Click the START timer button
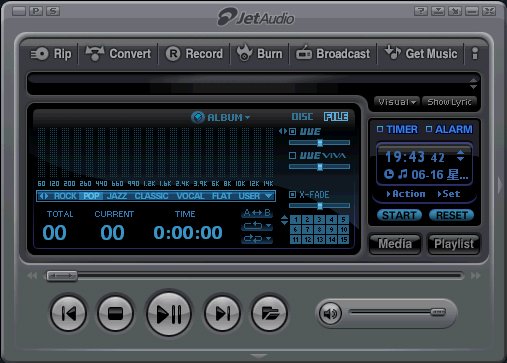This screenshot has height=363, width=507. (399, 215)
